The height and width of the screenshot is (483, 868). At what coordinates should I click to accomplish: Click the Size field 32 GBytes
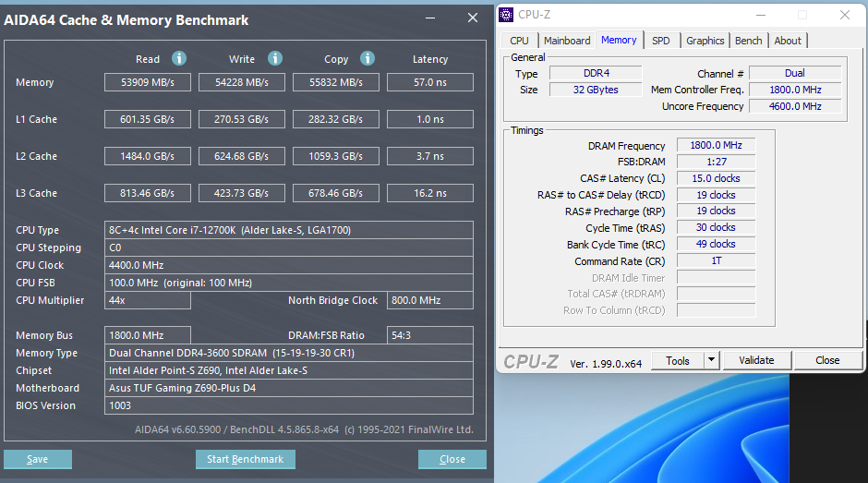coord(596,90)
